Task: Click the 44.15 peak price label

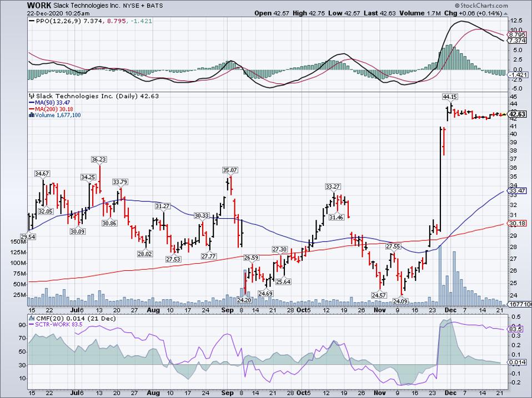Action: coord(450,97)
